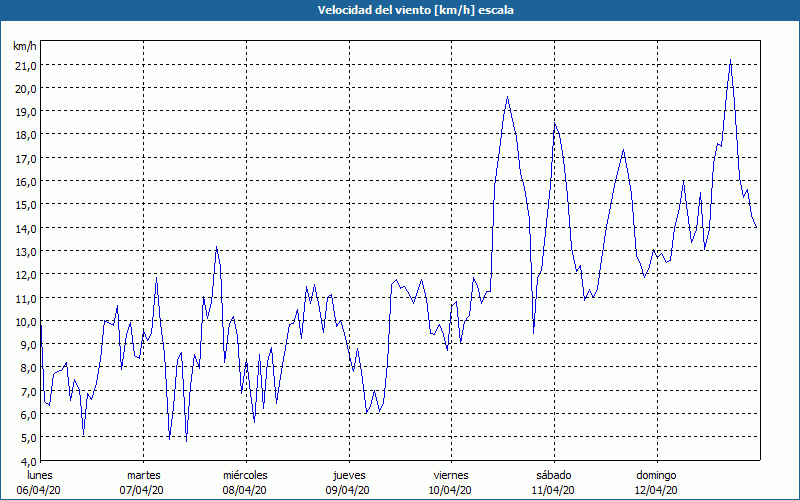Image resolution: width=800 pixels, height=500 pixels.
Task: Click the 'viernes' day label
Action: [x=451, y=475]
